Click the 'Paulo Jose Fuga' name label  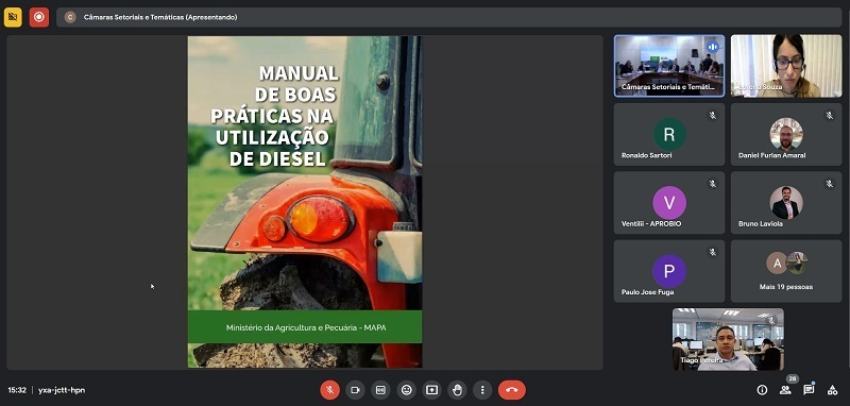(x=648, y=292)
